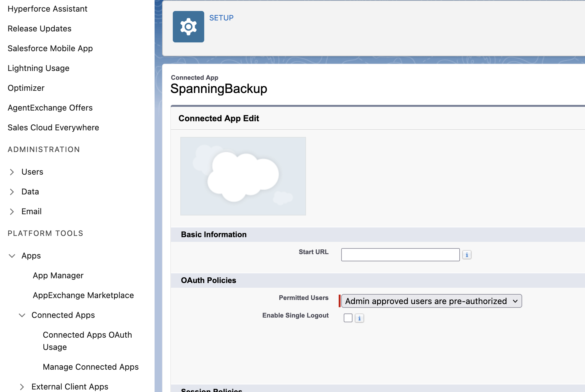
Task: Open the Enable Single Logout info icon
Action: click(x=359, y=318)
